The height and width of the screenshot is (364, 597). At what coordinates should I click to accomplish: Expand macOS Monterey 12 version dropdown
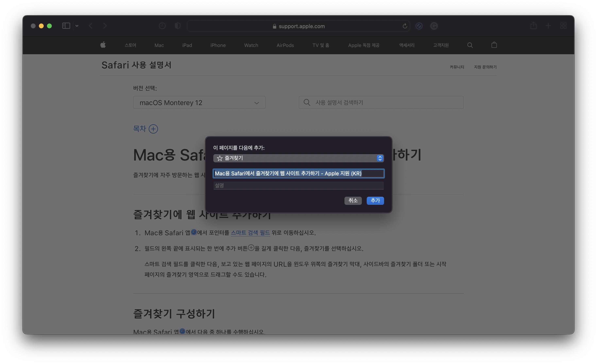click(x=199, y=102)
